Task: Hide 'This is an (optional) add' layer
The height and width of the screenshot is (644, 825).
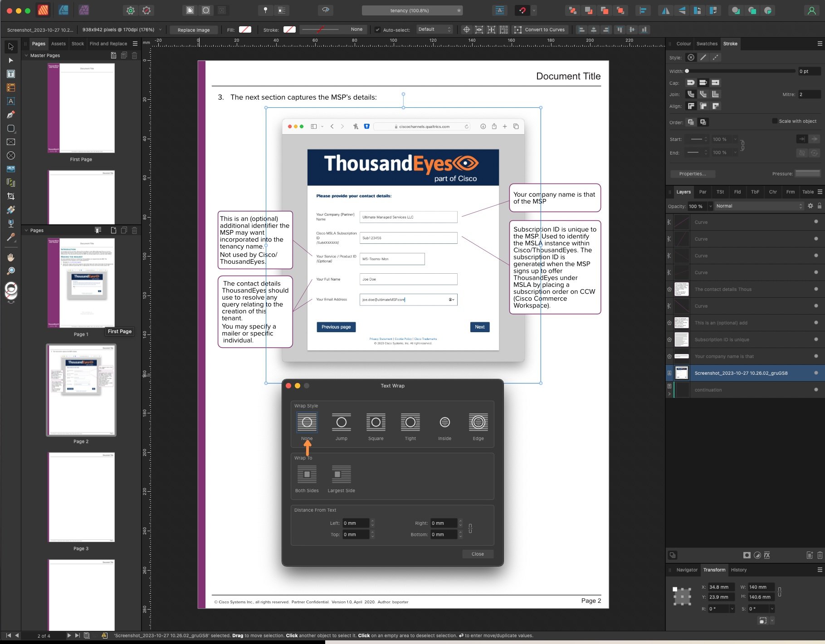Action: pos(816,322)
